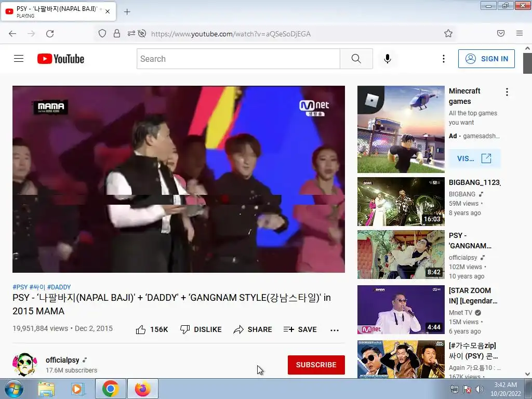Go to YouTube home via logo
Screen dimensions: 532x399
(x=61, y=59)
